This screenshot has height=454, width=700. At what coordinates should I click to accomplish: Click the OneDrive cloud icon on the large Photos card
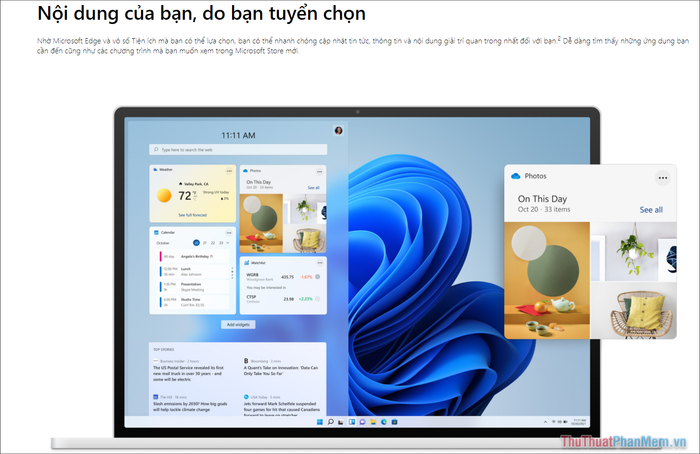[516, 176]
